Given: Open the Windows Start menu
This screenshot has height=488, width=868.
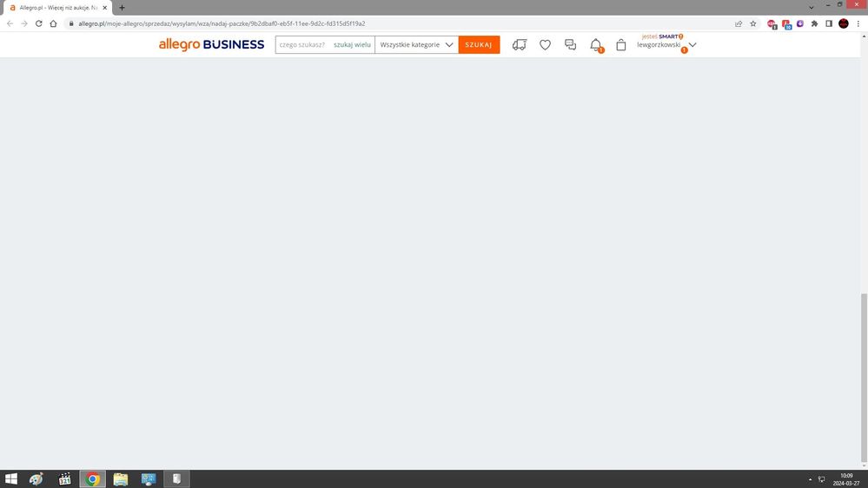Looking at the screenshot, I should pyautogui.click(x=11, y=478).
